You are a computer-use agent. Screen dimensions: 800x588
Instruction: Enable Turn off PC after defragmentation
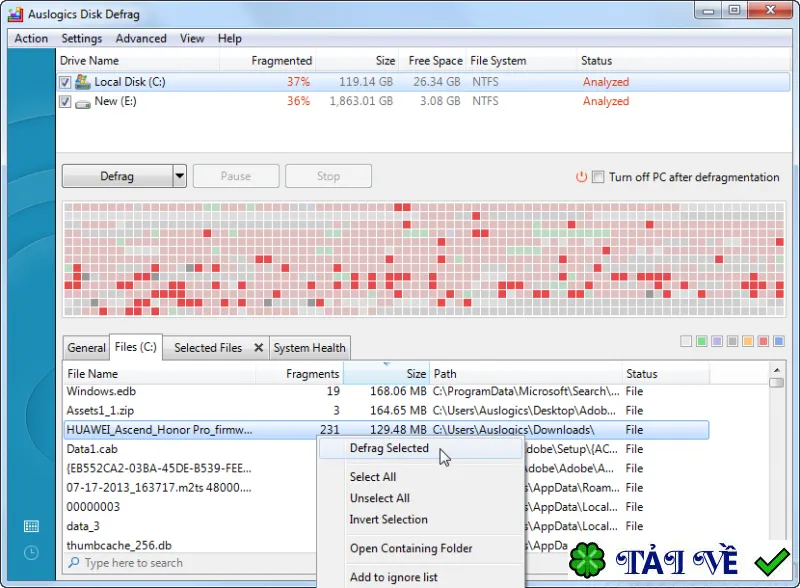tap(598, 177)
